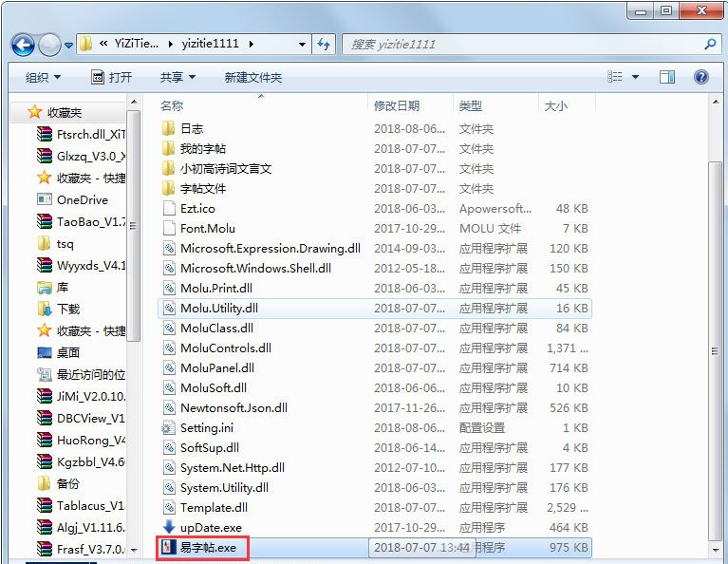Click file list scrollbar down arrow
Viewport: 728px width, 564px height.
[x=716, y=550]
